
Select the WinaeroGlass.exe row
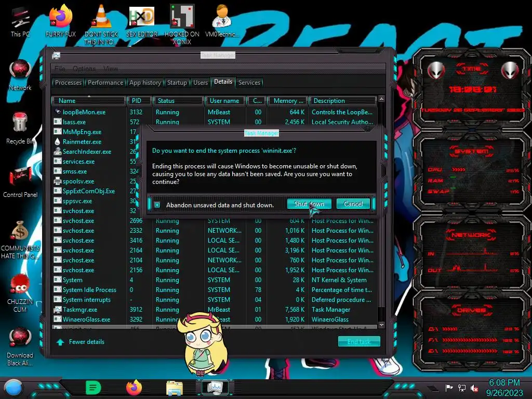click(215, 320)
